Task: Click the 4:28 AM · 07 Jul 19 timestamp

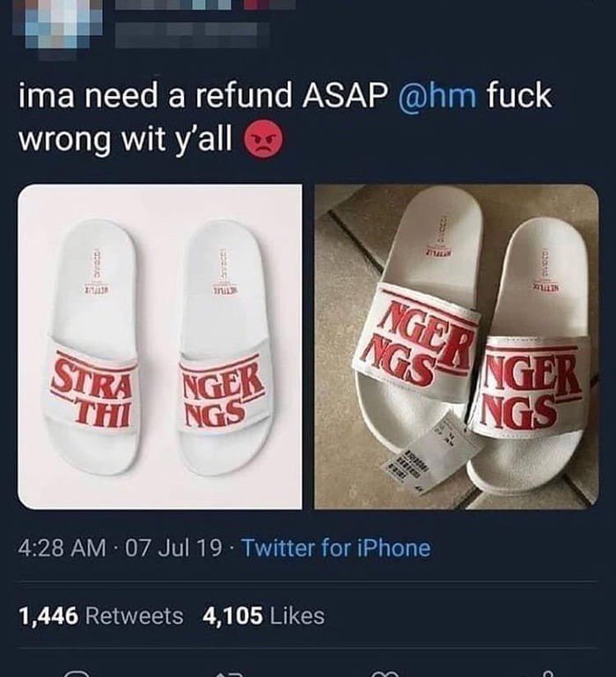Action: click(x=120, y=548)
